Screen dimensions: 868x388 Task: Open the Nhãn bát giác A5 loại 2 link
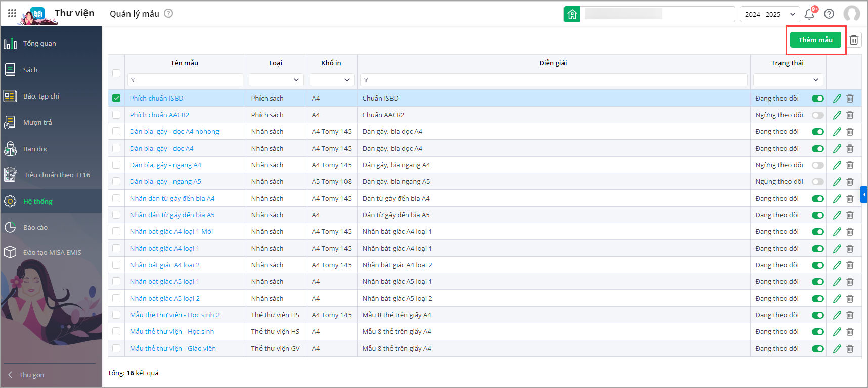(x=164, y=299)
